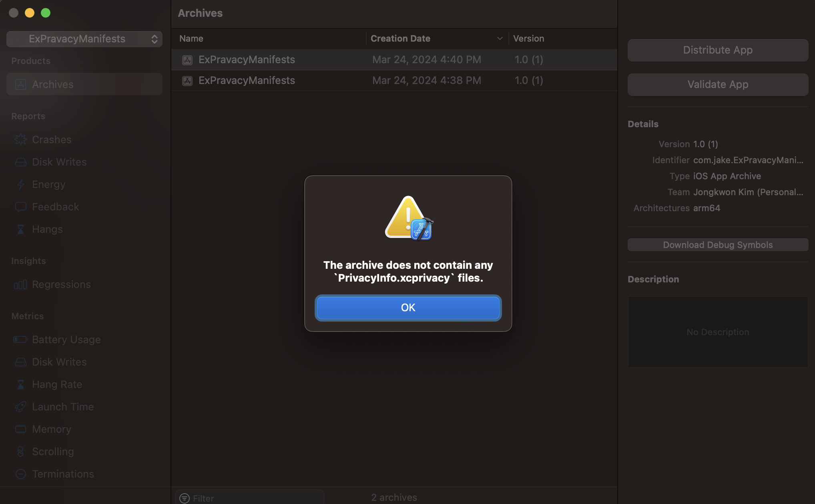Open Memory metrics in sidebar
This screenshot has width=815, height=504.
pos(52,429)
